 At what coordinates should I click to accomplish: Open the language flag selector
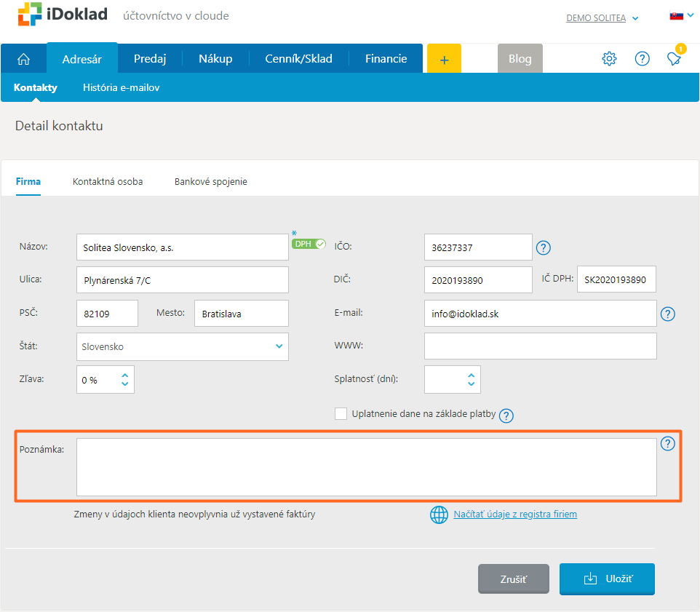click(681, 15)
